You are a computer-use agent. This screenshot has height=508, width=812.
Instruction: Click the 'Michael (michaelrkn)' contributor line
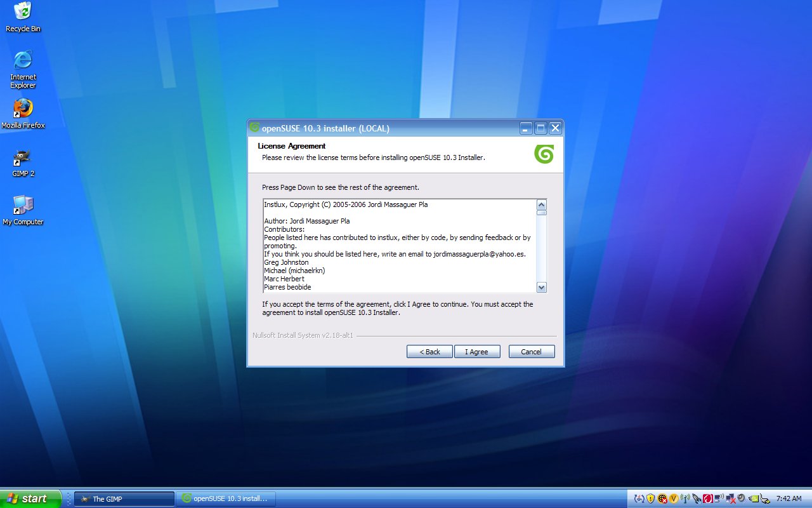(x=294, y=271)
